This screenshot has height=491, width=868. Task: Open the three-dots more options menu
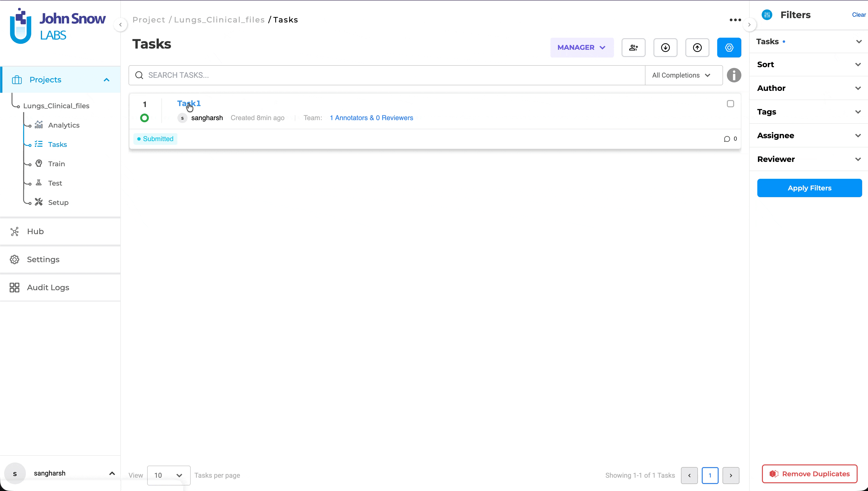coord(735,20)
